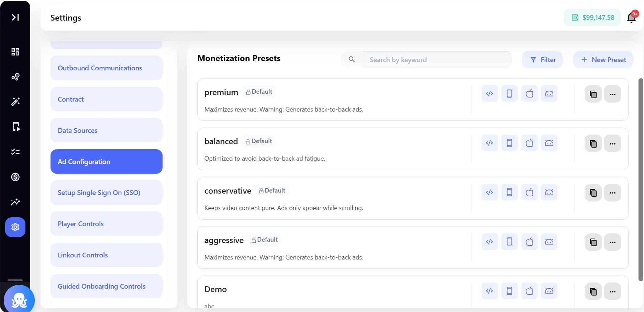Open the checklist icon in sidebar
The width and height of the screenshot is (644, 312).
[x=15, y=152]
